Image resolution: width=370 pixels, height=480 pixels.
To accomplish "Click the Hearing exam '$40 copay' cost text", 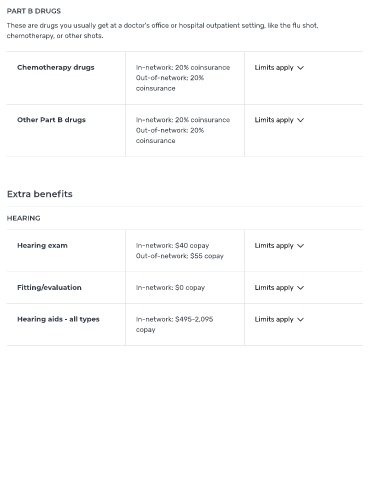I will pos(192,246).
